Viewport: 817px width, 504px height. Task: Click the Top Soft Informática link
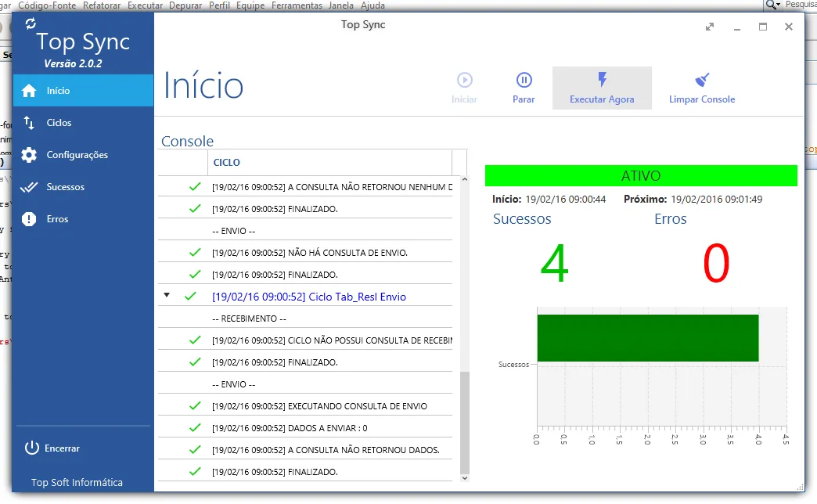click(x=77, y=482)
